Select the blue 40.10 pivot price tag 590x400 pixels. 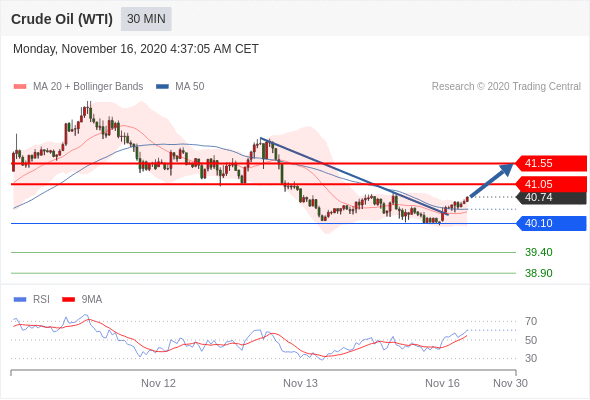coord(551,223)
